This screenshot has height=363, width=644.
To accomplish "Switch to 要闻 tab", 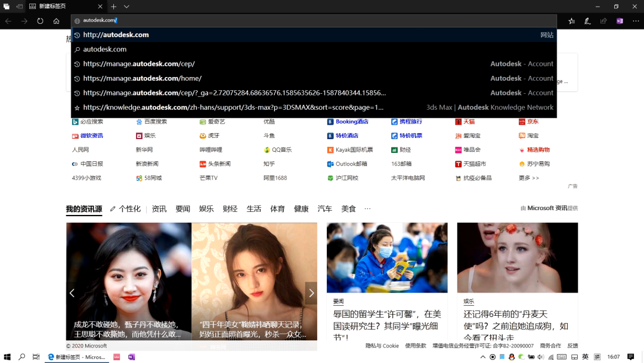I will [x=183, y=209].
